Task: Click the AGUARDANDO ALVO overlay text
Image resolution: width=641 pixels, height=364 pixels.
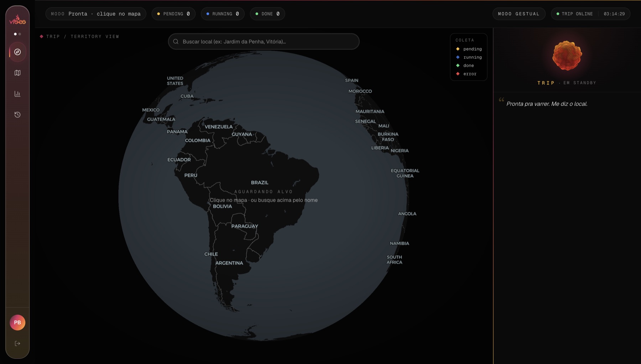Action: click(264, 192)
